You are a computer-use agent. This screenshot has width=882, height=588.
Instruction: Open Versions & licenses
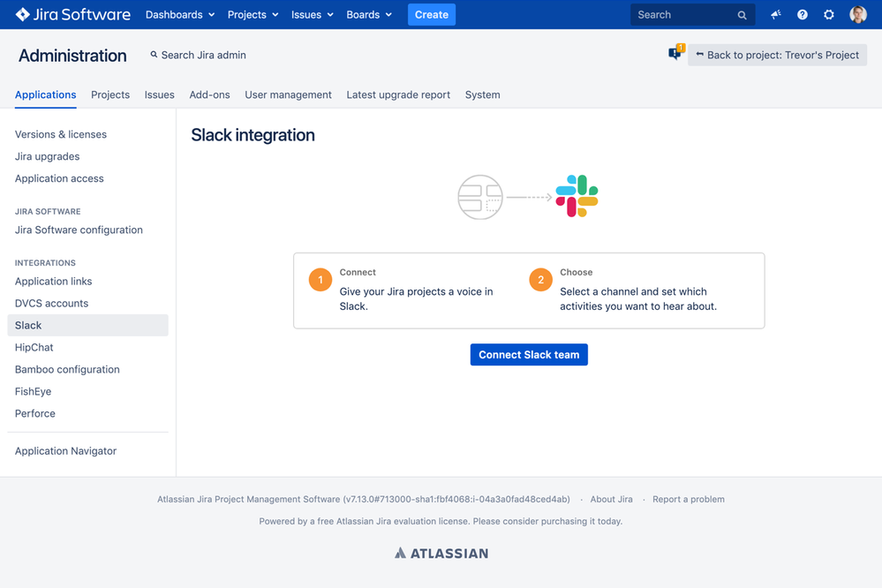pos(61,134)
